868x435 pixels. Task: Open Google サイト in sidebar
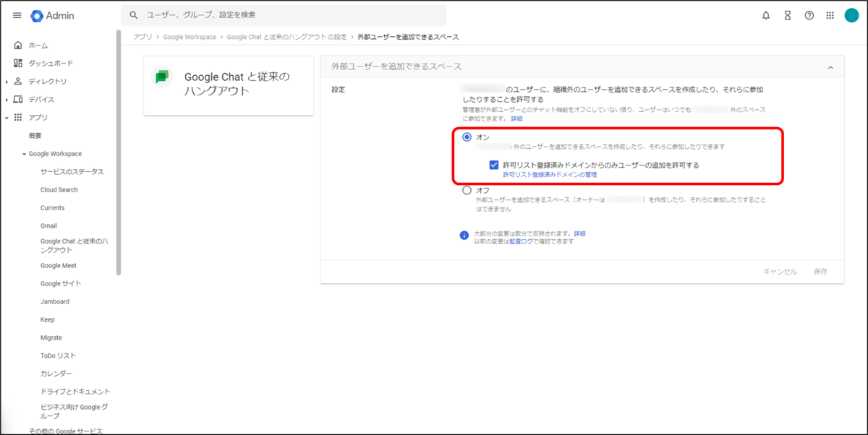(61, 284)
